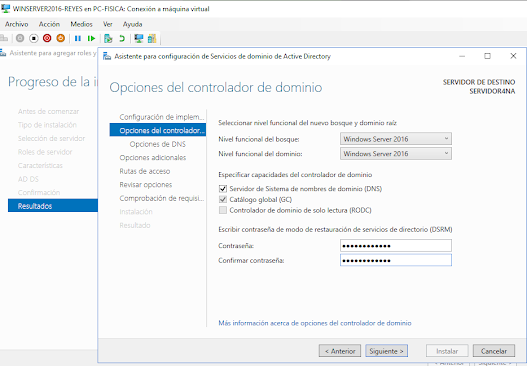This screenshot has height=366, width=527.
Task: Click the Share/resources toolbar icon
Action: pos(152,38)
